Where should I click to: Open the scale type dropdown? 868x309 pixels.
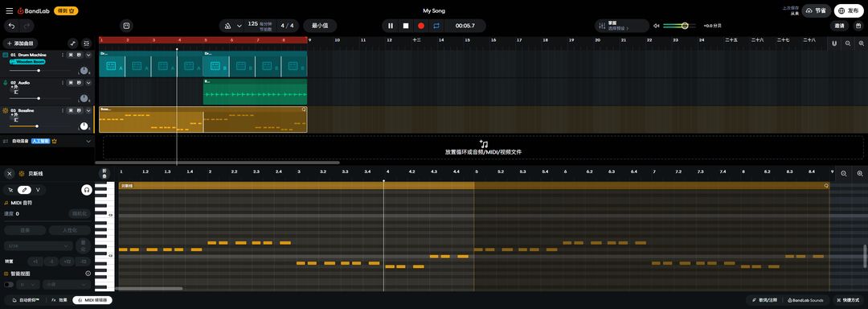click(68, 284)
